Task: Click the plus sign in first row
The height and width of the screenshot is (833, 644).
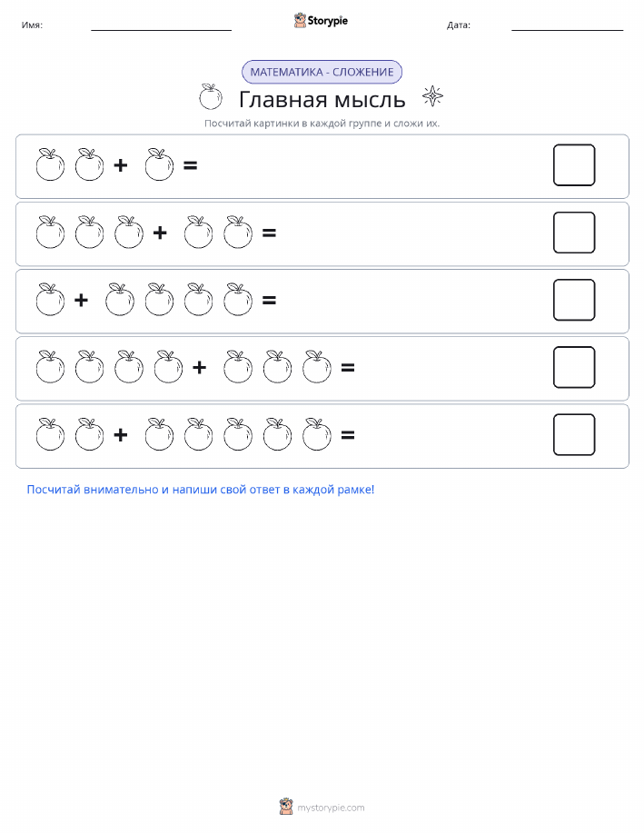Action: [x=121, y=165]
